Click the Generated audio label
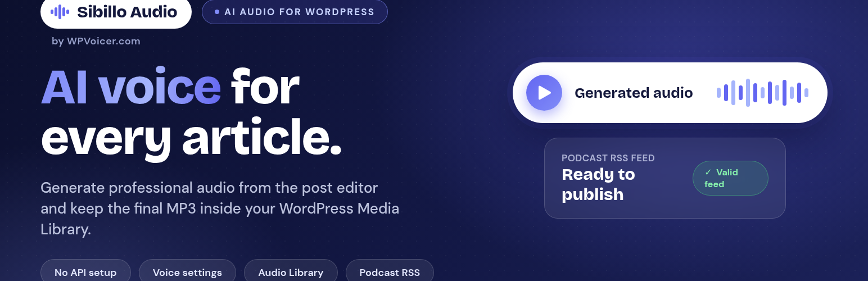Image resolution: width=868 pixels, height=281 pixels. click(634, 93)
